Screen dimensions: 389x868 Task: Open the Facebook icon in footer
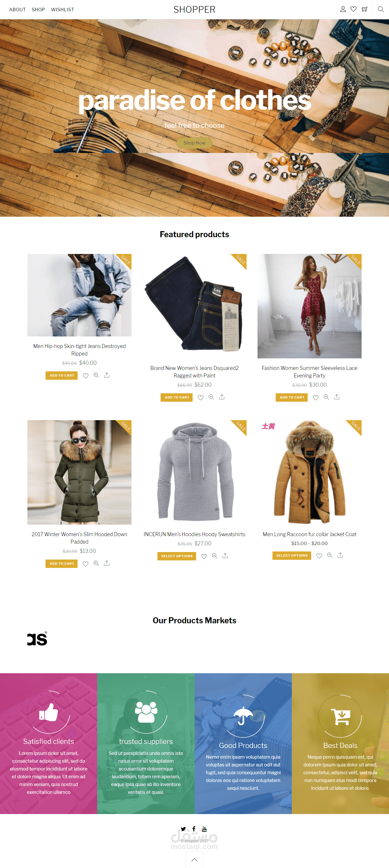194,829
